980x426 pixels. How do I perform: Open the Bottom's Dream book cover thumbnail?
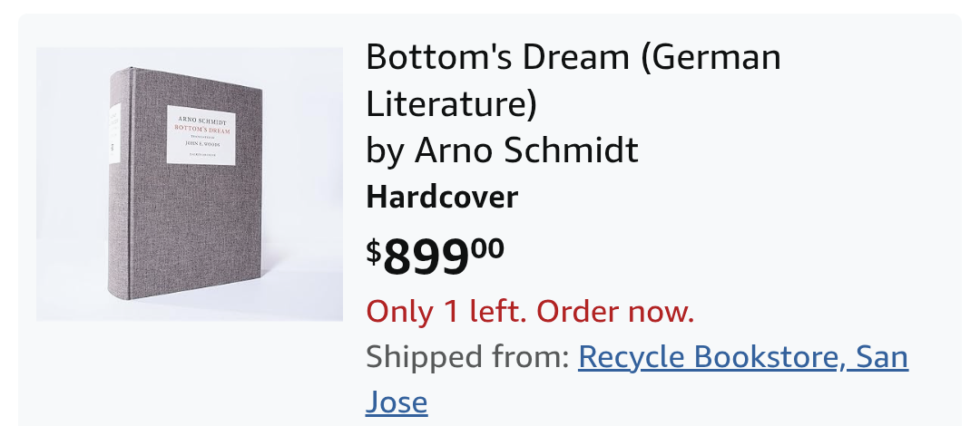click(x=190, y=184)
